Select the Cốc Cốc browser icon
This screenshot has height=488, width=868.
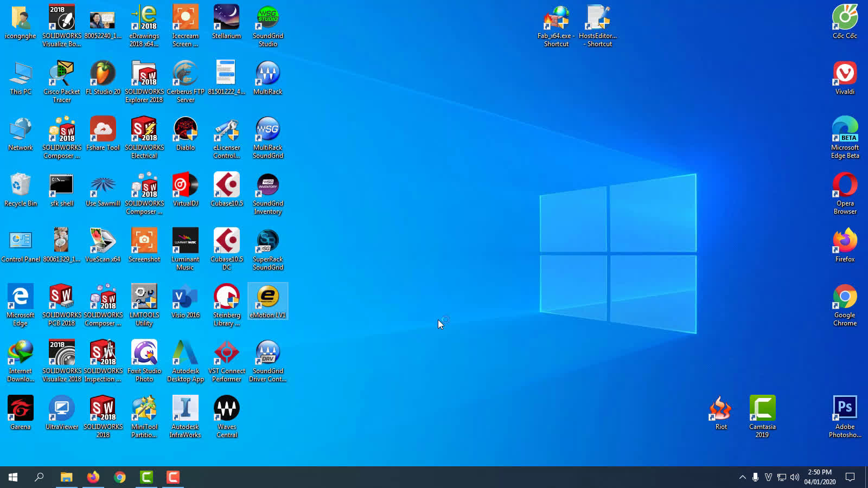(x=845, y=23)
